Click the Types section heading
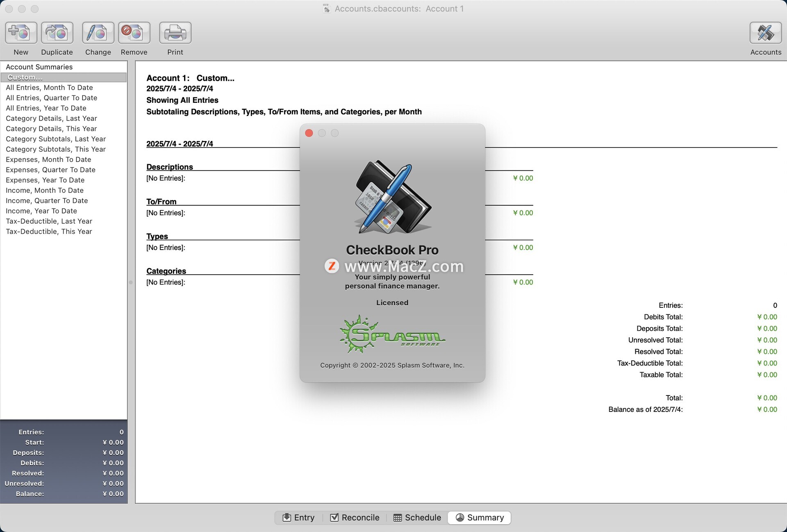 point(157,236)
